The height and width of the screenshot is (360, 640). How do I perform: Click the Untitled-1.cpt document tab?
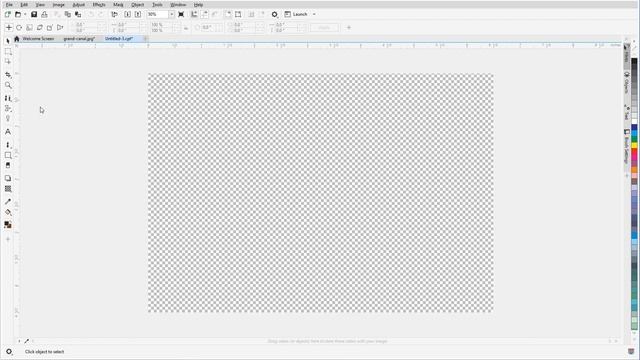119,39
